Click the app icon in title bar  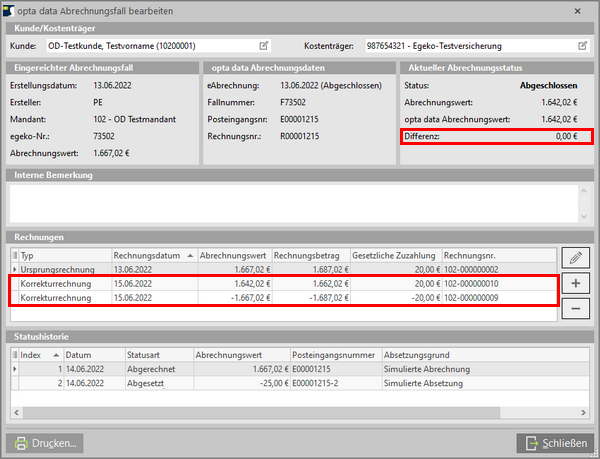coord(11,9)
